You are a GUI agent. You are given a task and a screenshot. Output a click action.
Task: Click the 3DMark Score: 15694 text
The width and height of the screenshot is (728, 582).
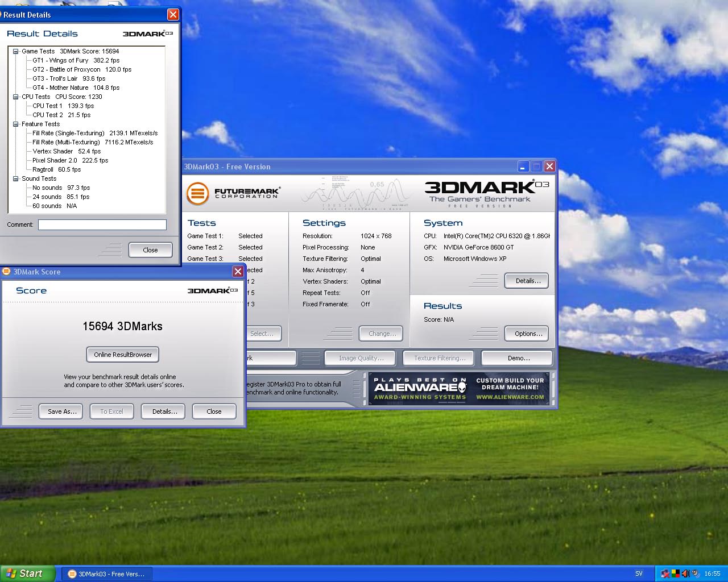pyautogui.click(x=89, y=51)
